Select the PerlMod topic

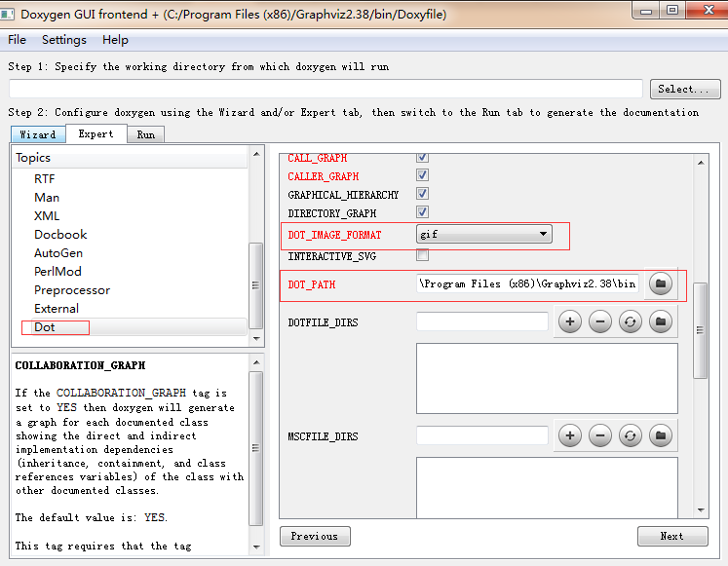(x=57, y=272)
